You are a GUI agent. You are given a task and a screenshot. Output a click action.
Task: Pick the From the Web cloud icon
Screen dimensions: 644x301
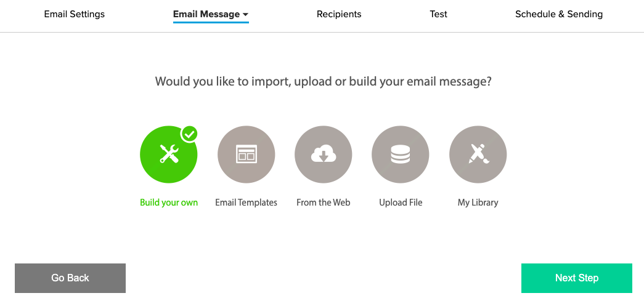click(x=323, y=154)
